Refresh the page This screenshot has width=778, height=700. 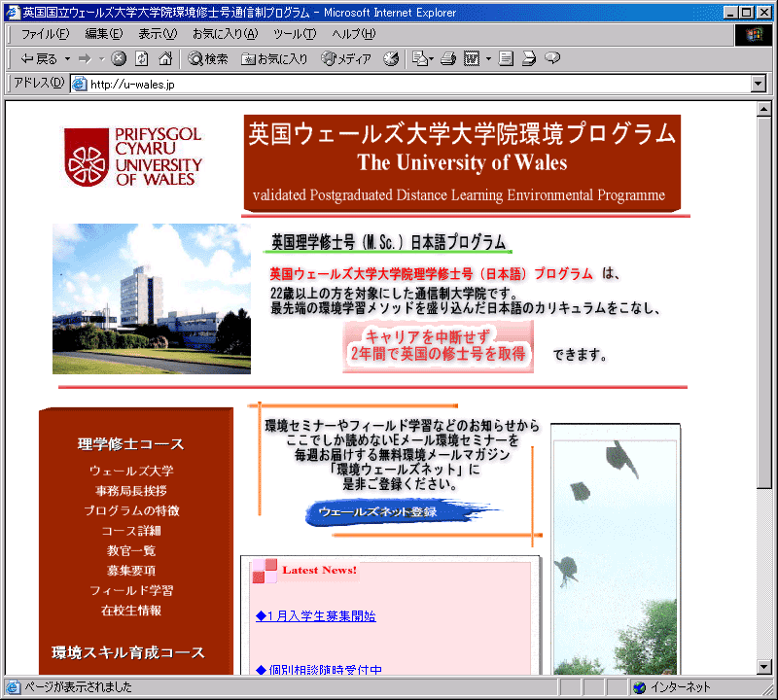142,59
